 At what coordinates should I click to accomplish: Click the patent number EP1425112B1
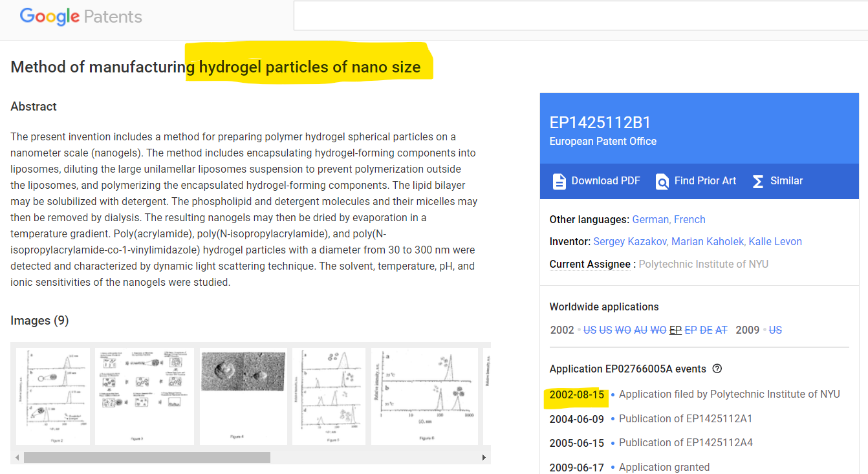[x=600, y=122]
